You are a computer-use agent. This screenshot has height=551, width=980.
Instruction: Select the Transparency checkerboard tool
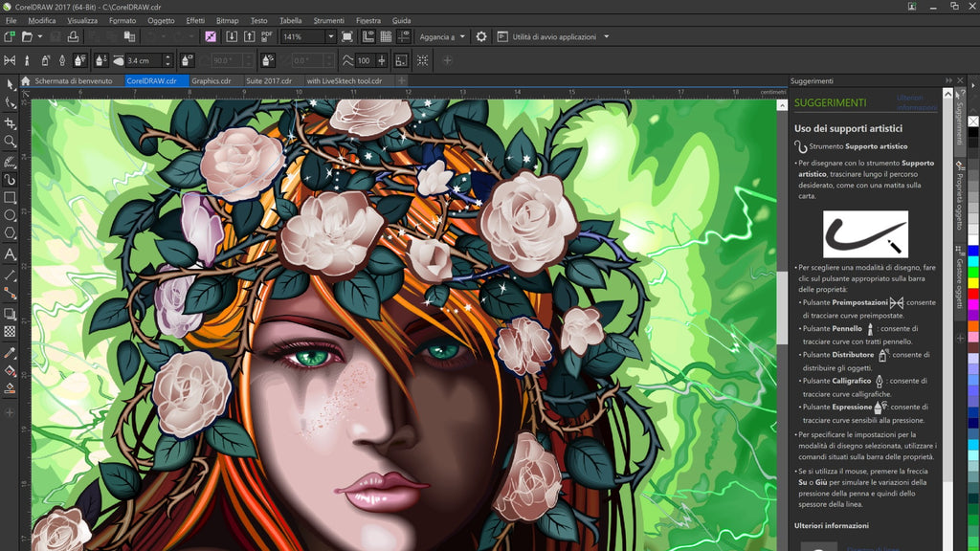pyautogui.click(x=10, y=332)
